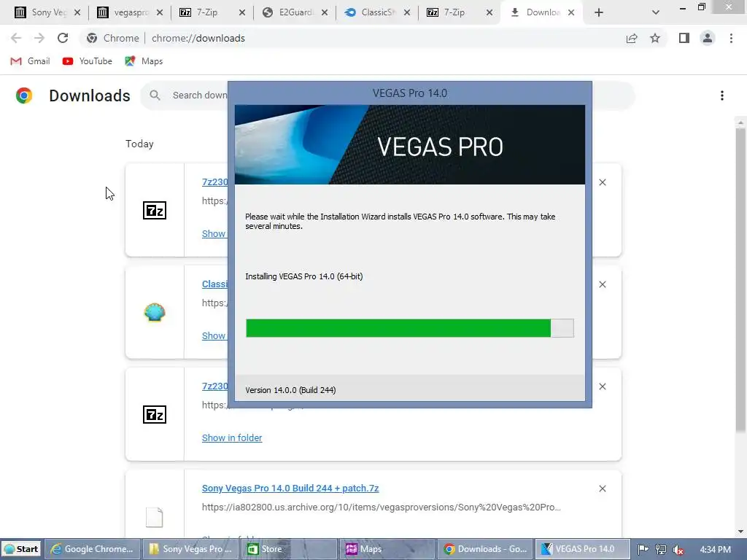This screenshot has height=560, width=747.
Task: Click the third 7z file icon
Action: 155,414
